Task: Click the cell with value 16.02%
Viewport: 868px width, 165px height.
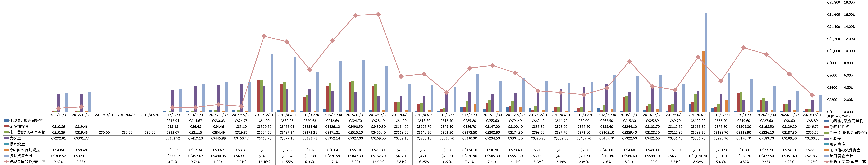Action: [x=378, y=162]
